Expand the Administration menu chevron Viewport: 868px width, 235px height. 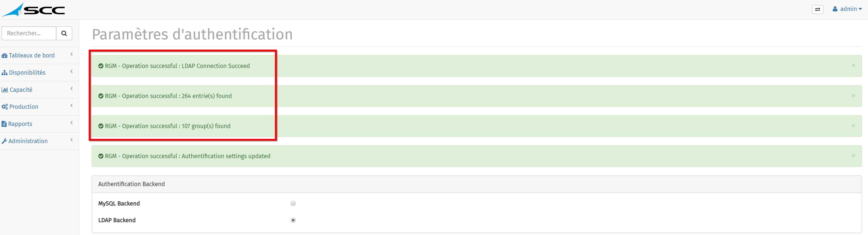tap(72, 140)
